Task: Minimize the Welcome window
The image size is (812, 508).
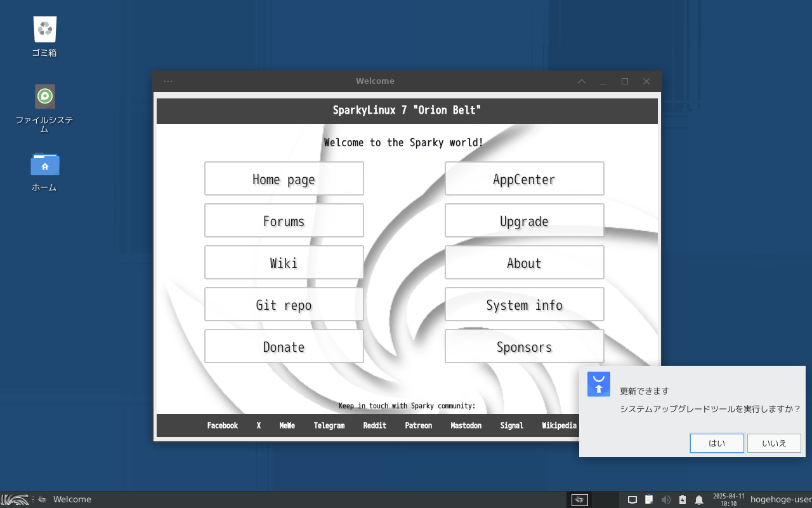Action: pos(603,81)
